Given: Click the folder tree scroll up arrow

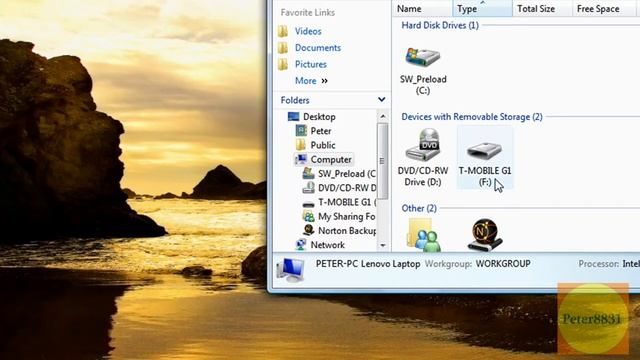Looking at the screenshot, I should coord(382,116).
